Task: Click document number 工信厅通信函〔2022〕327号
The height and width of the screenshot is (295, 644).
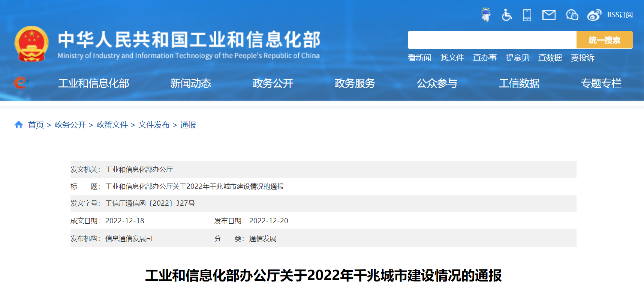Action: [150, 203]
